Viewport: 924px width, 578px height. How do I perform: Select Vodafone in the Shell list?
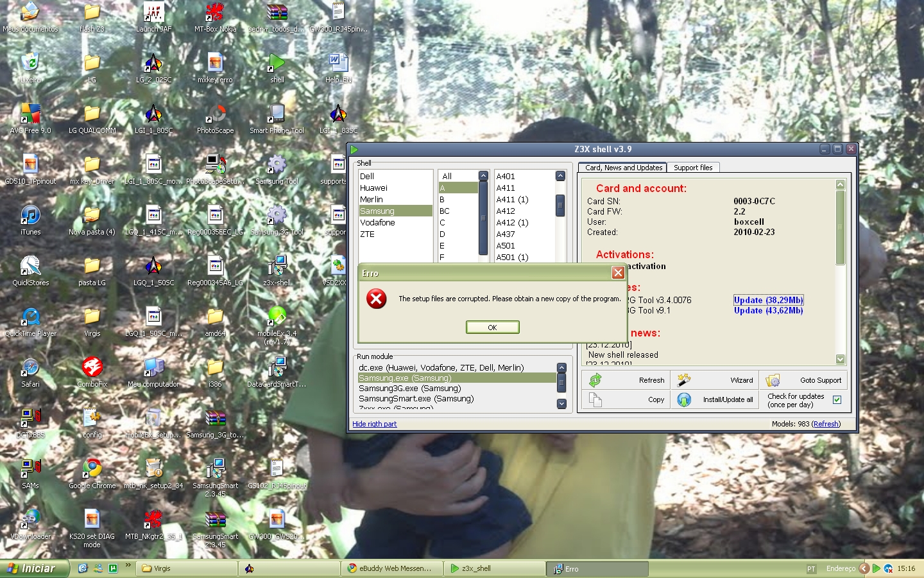pos(377,223)
